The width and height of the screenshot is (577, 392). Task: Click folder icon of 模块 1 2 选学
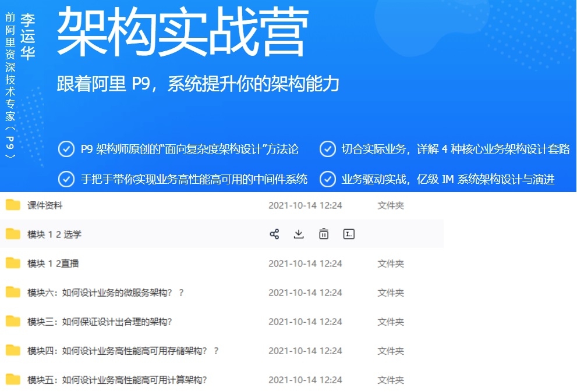(x=13, y=234)
